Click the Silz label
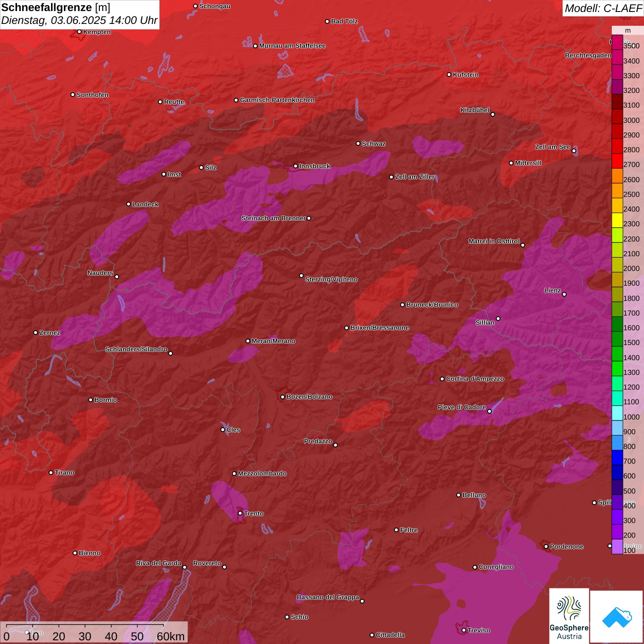The image size is (644, 644). 211,167
